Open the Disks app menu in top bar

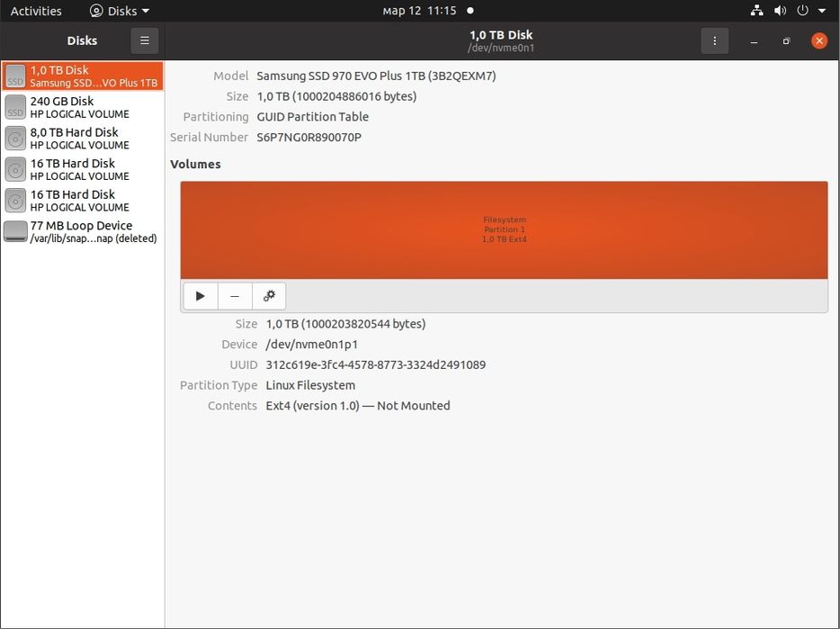[x=119, y=11]
